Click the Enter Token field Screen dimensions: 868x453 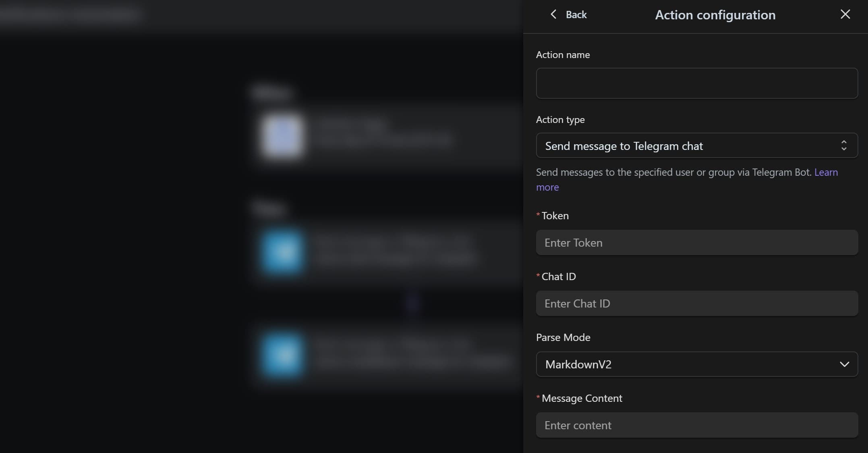(x=697, y=243)
